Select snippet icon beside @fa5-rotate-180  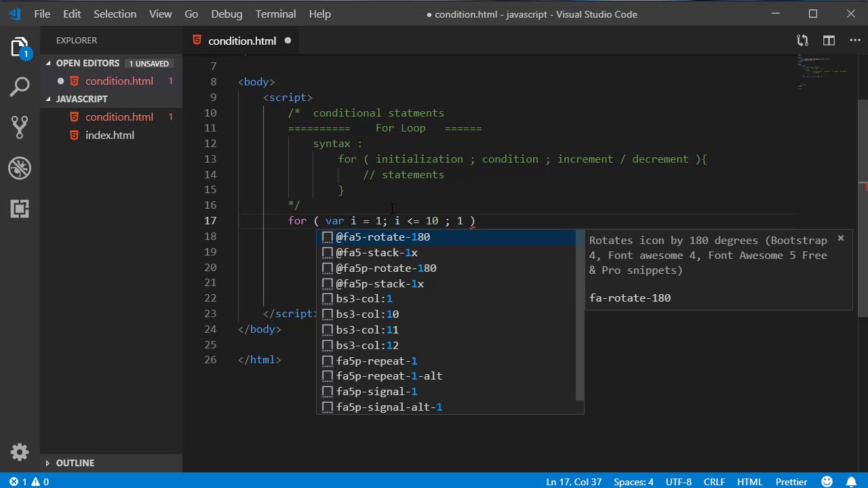(x=328, y=237)
